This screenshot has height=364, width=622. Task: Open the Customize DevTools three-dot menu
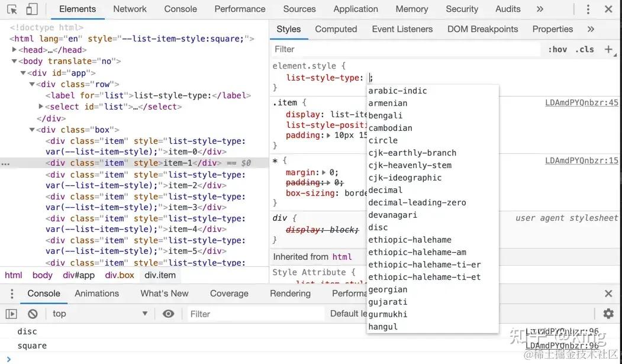(589, 9)
